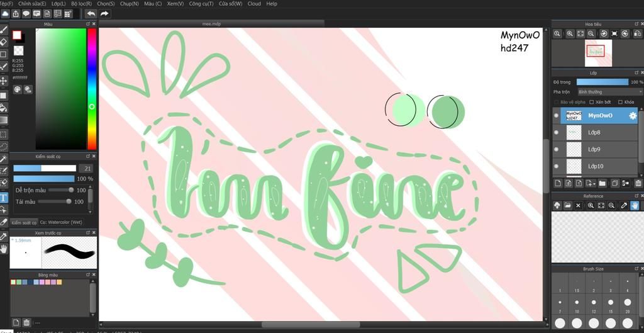Toggle visibility of Lớp8 layer
Image resolution: width=644 pixels, height=333 pixels.
tap(556, 132)
